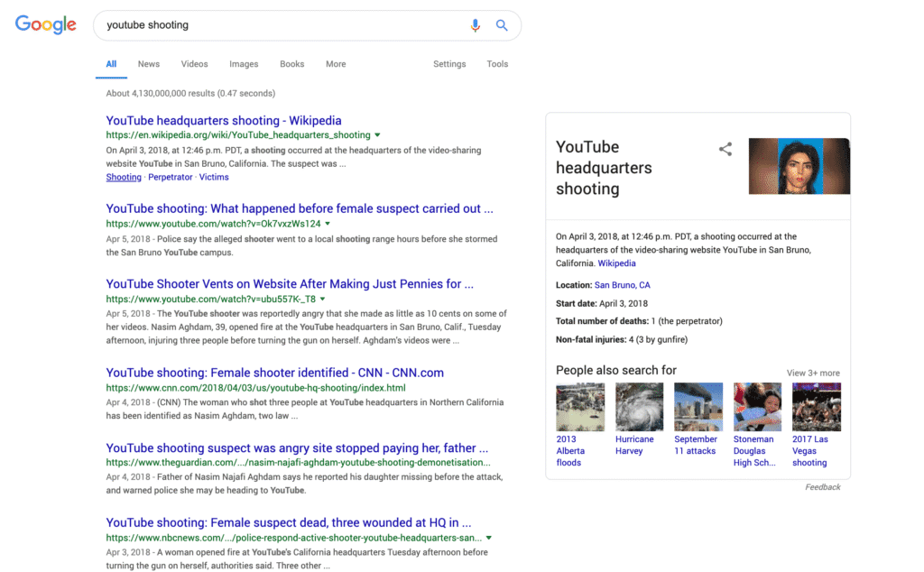Screen dimensions: 924x572
Task: Send Feedback on the knowledge panel
Action: click(x=822, y=486)
